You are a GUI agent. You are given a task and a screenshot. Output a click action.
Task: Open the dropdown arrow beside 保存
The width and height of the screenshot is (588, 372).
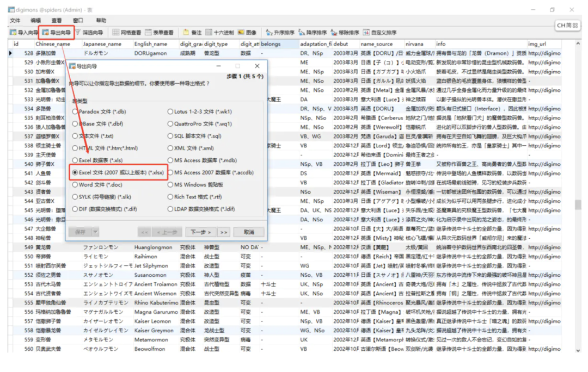[x=96, y=232]
